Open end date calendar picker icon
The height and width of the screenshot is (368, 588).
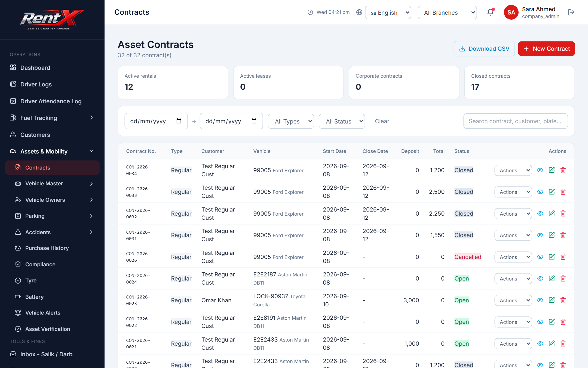click(x=254, y=121)
